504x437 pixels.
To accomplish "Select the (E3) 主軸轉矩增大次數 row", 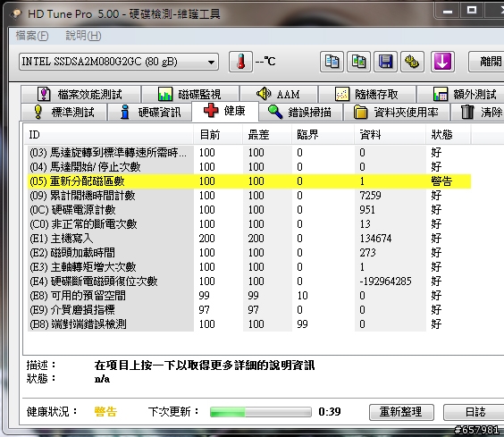I will (249, 267).
